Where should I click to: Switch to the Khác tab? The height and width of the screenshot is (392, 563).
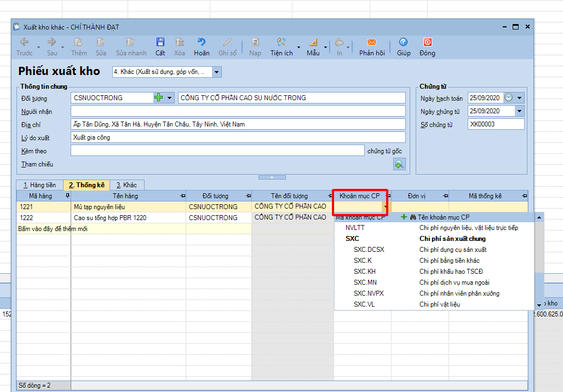(x=127, y=185)
